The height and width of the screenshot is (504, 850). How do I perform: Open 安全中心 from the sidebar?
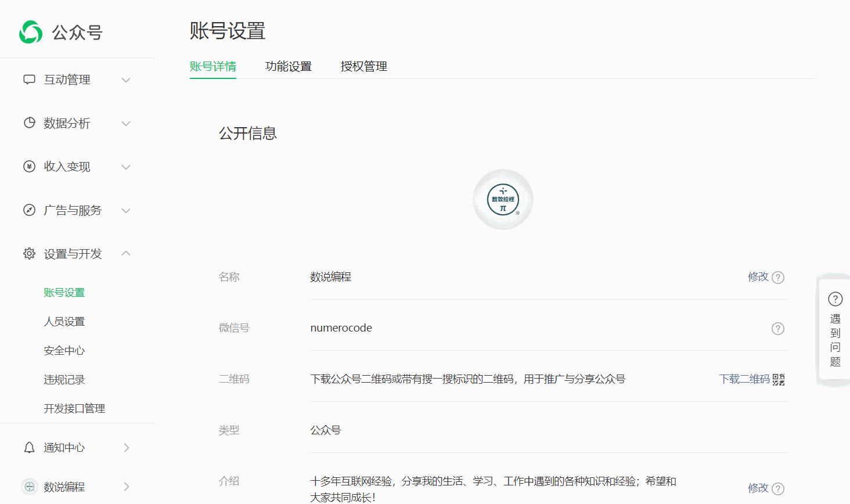[64, 351]
